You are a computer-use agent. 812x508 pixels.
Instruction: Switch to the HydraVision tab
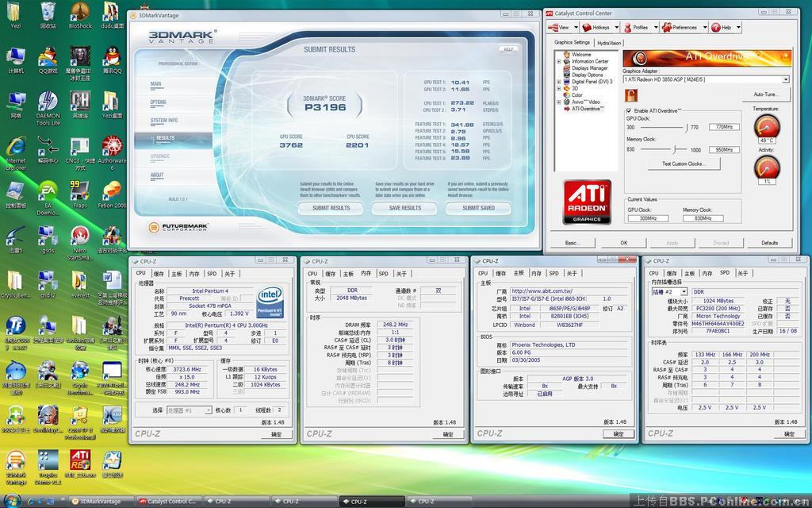[609, 43]
